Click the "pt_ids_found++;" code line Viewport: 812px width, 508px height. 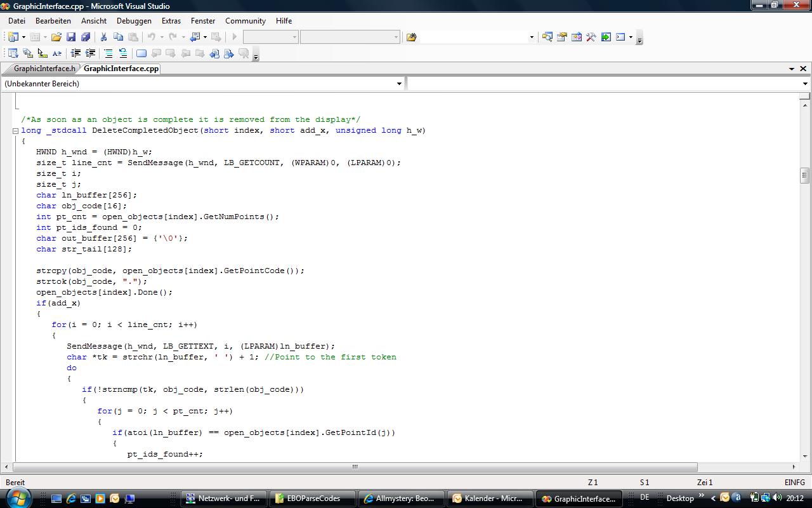165,454
